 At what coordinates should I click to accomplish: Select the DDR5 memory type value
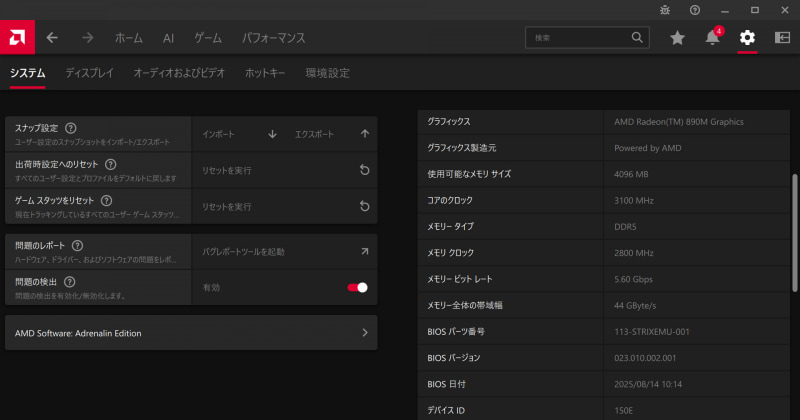pos(625,227)
